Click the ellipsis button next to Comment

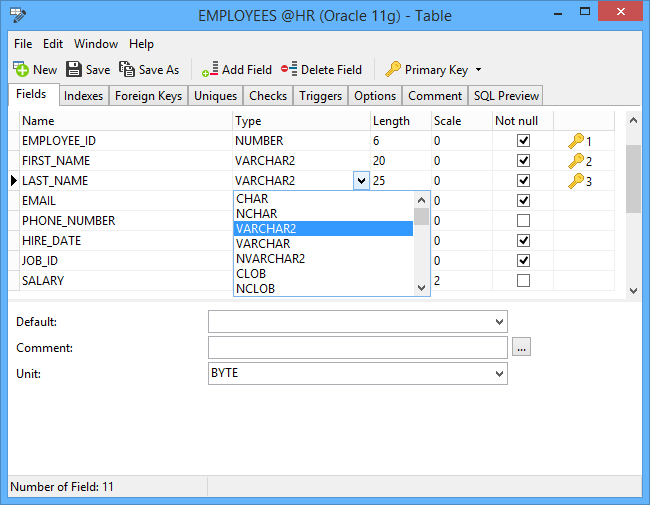point(521,347)
